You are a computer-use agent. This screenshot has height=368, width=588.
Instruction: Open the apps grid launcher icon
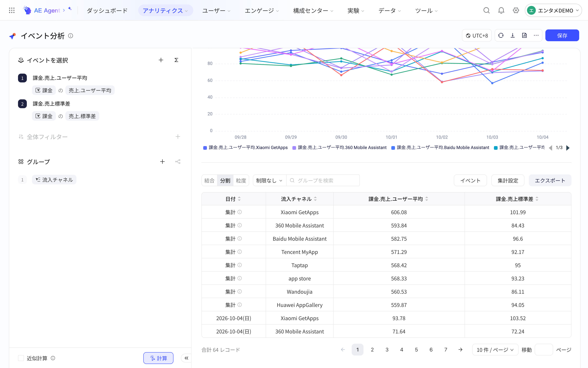[12, 10]
